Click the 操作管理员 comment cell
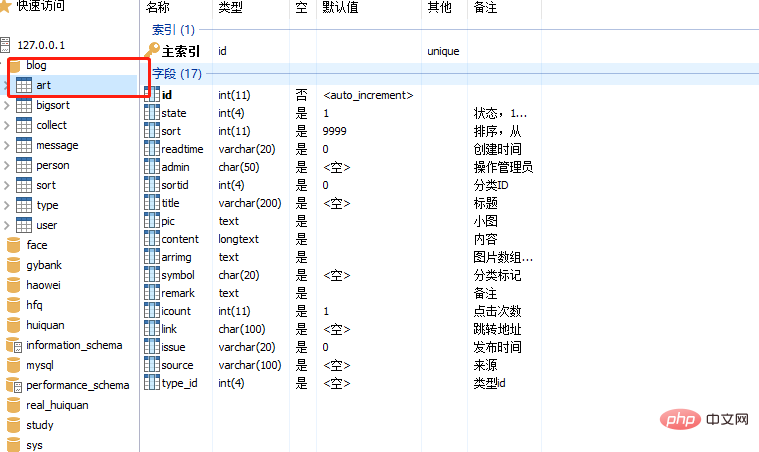The image size is (759, 452). (503, 167)
